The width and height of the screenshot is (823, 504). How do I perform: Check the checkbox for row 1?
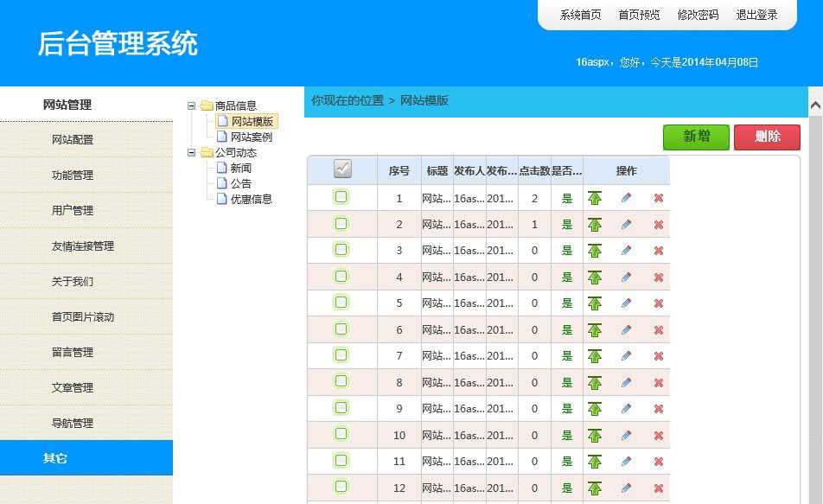tap(342, 197)
